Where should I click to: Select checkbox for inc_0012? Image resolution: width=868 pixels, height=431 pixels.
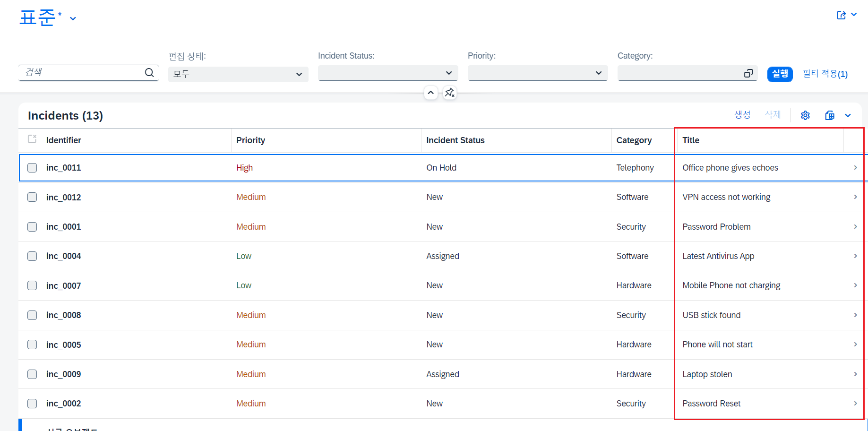[x=32, y=197]
